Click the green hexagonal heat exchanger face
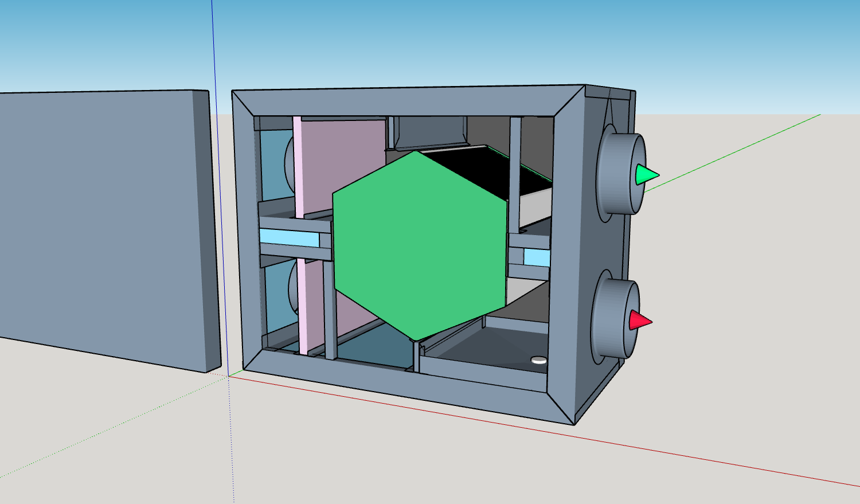Screen dimensions: 860x504 coord(420,247)
